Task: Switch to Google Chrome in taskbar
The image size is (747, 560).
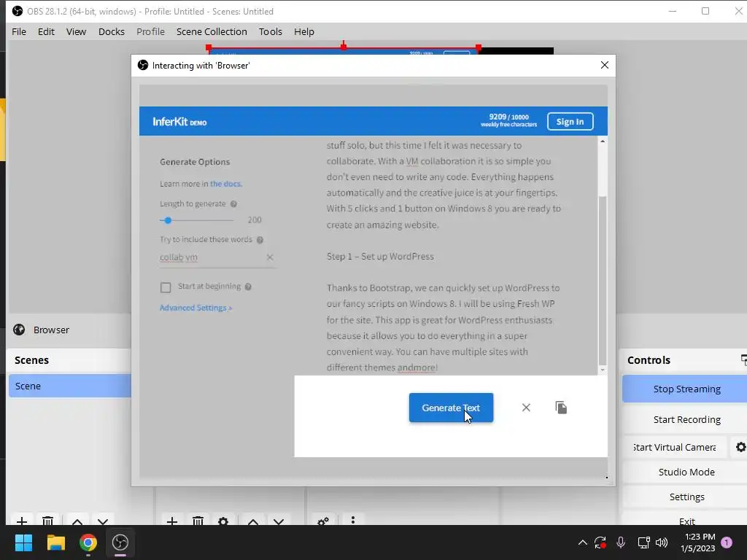Action: [88, 542]
